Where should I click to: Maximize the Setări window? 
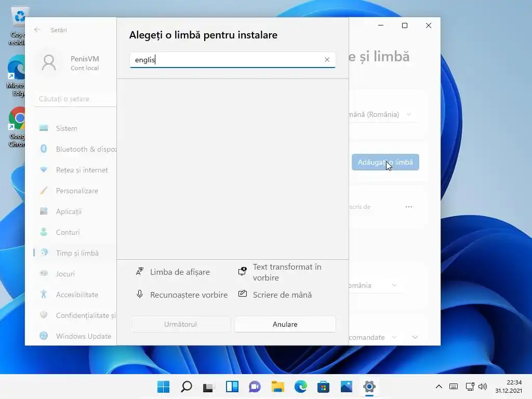point(404,25)
